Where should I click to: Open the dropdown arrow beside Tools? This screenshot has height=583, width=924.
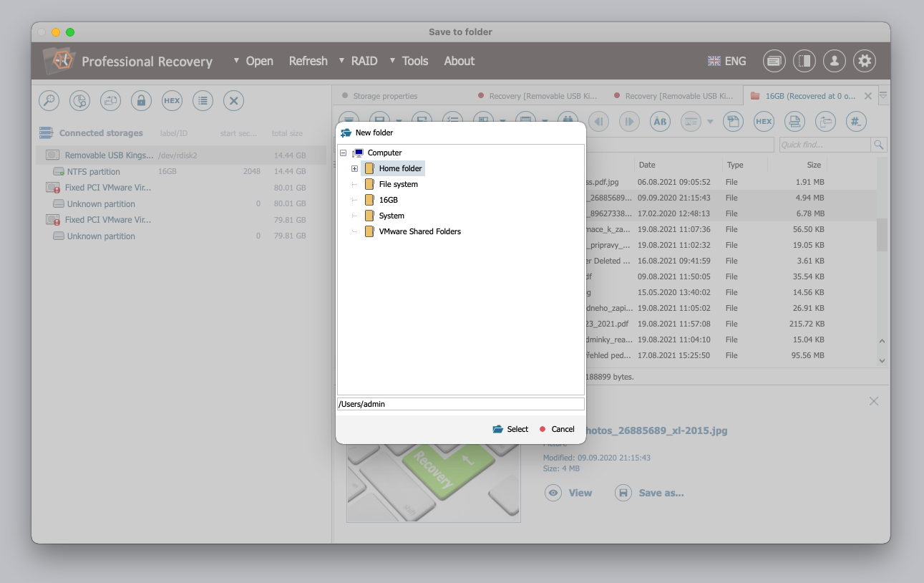tap(392, 61)
